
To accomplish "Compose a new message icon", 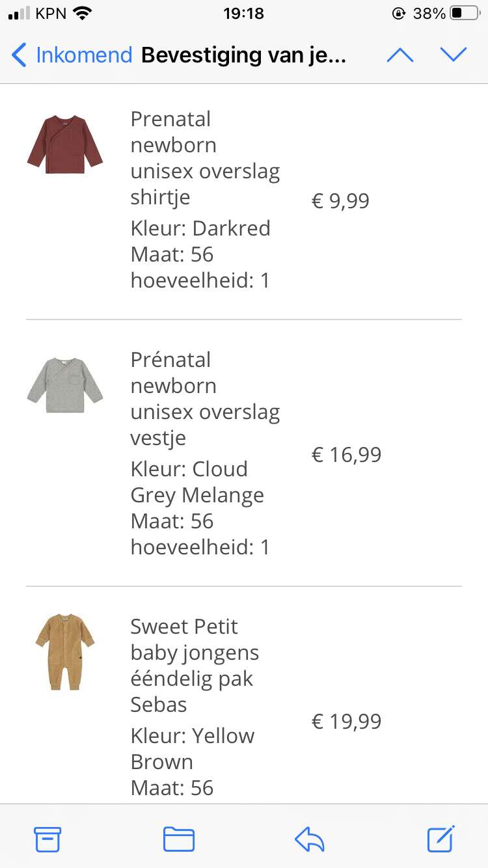I will [x=441, y=839].
